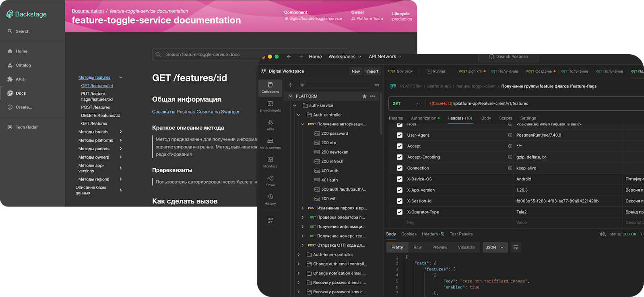The image size is (644, 297).
Task: Open History in Postman sidebar
Action: [270, 200]
